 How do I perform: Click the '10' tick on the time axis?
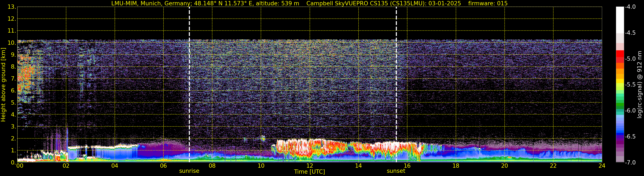pyautogui.click(x=261, y=166)
